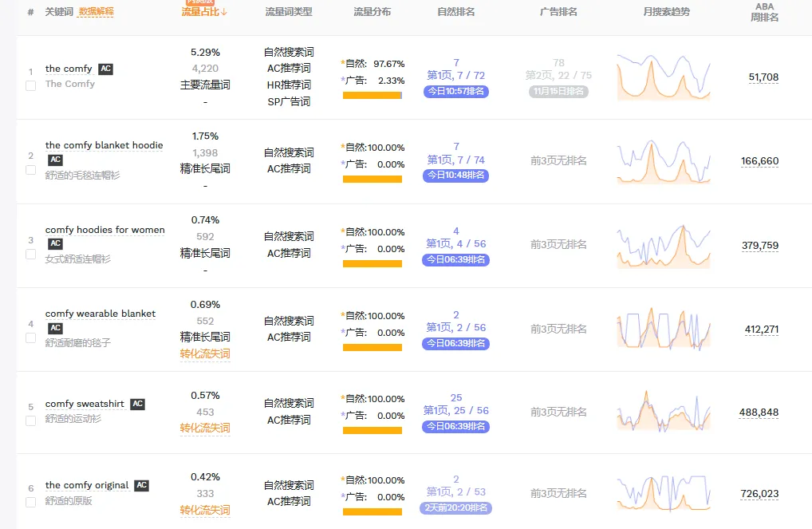Select checkbox for 'comfy hoodies for women' row
Screen dimensions: 812x529
point(30,255)
